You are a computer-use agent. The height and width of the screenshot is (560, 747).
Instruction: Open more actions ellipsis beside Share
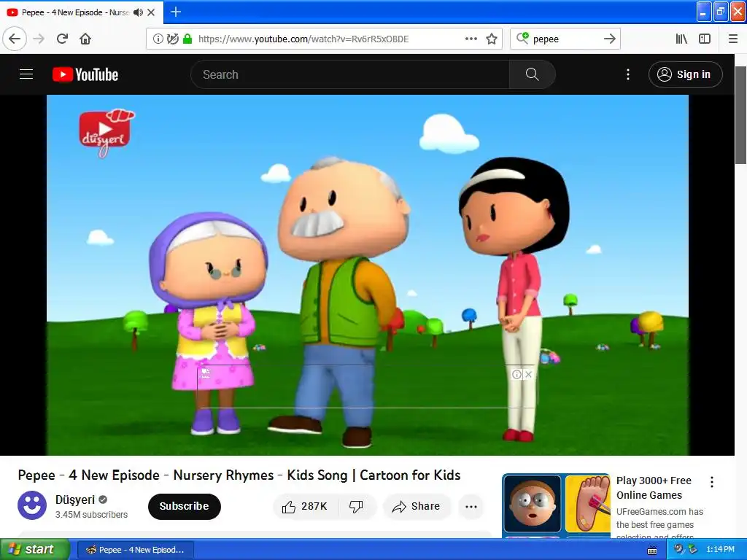tap(471, 506)
